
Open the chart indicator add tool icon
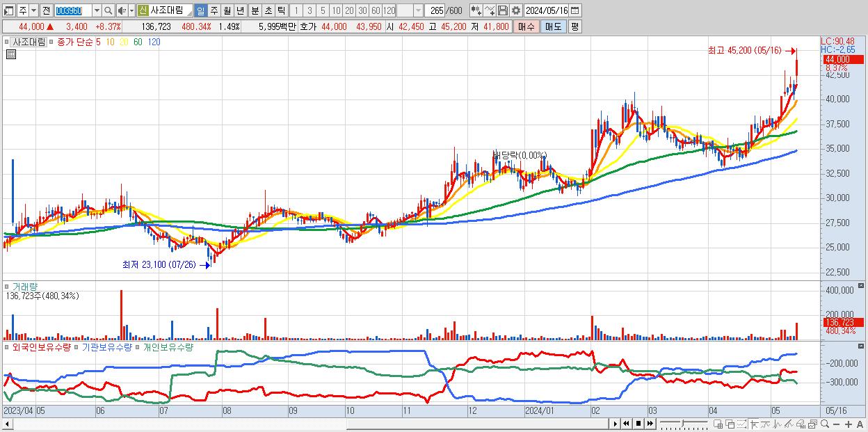[476, 10]
